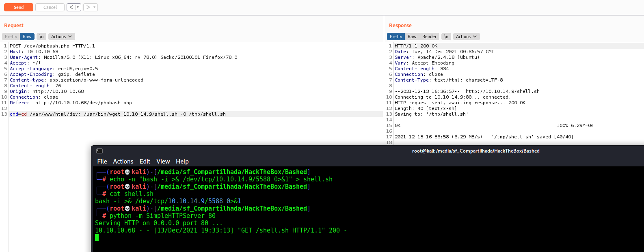Click the '/tmp/shell.sh saved [40/40]' line
The height and width of the screenshot is (252, 644).
click(x=484, y=137)
